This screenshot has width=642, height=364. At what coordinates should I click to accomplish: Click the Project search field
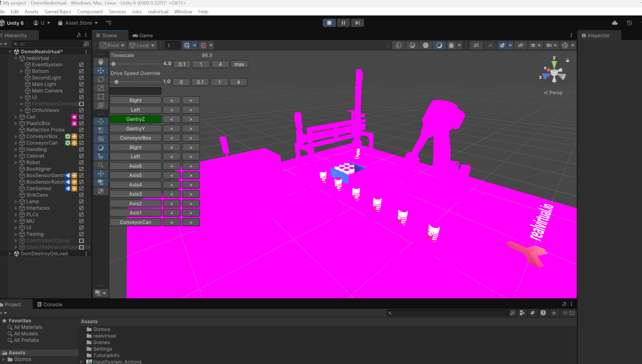point(447,313)
